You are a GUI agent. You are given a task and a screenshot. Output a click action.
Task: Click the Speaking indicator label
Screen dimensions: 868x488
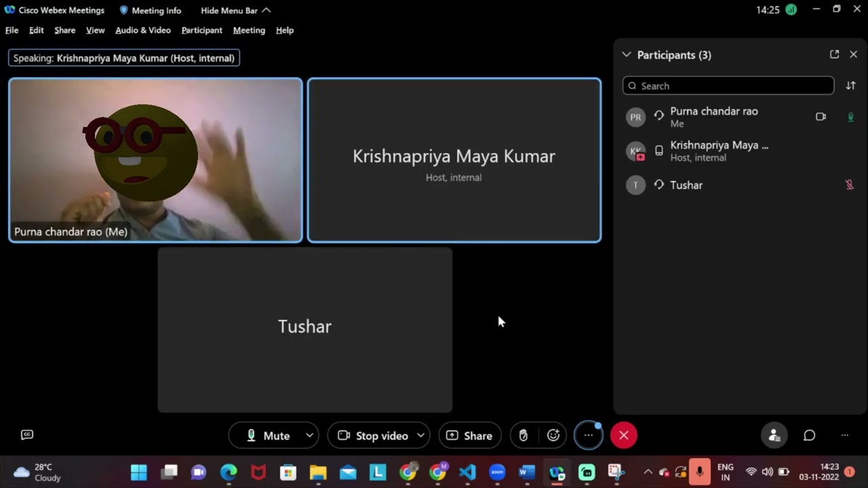[x=124, y=58]
